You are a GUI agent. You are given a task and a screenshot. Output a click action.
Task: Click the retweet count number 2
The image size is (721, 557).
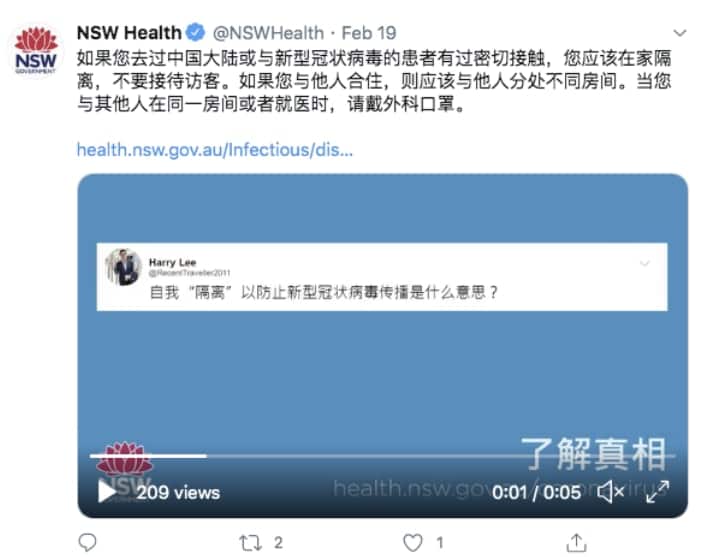pos(278,543)
